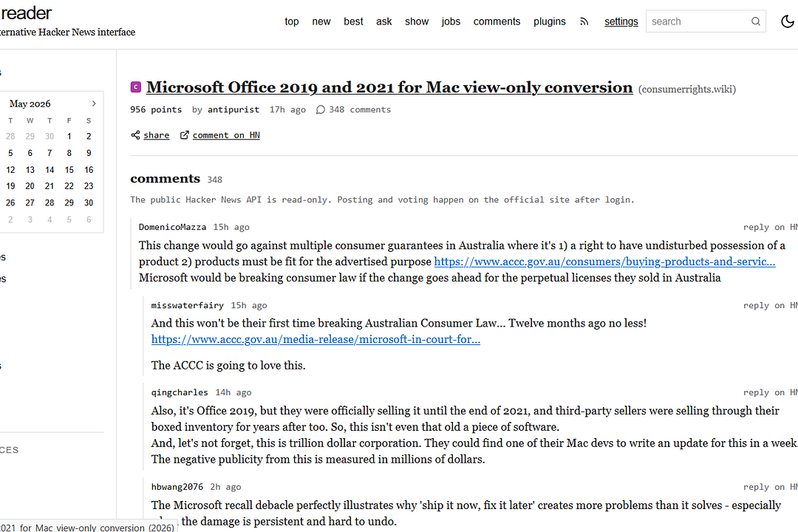
Task: Open the Microsoft Office 2019 story title
Action: [389, 87]
